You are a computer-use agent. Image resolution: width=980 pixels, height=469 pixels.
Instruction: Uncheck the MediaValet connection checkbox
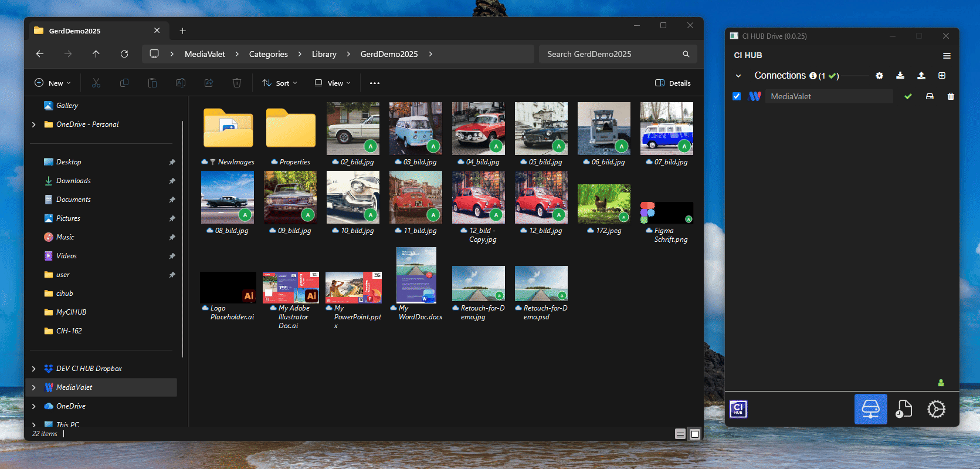737,96
